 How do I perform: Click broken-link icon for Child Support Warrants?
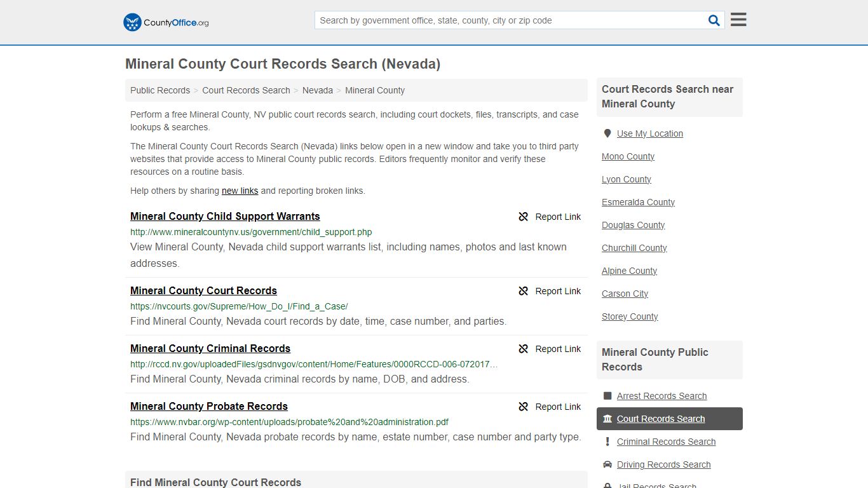point(524,217)
